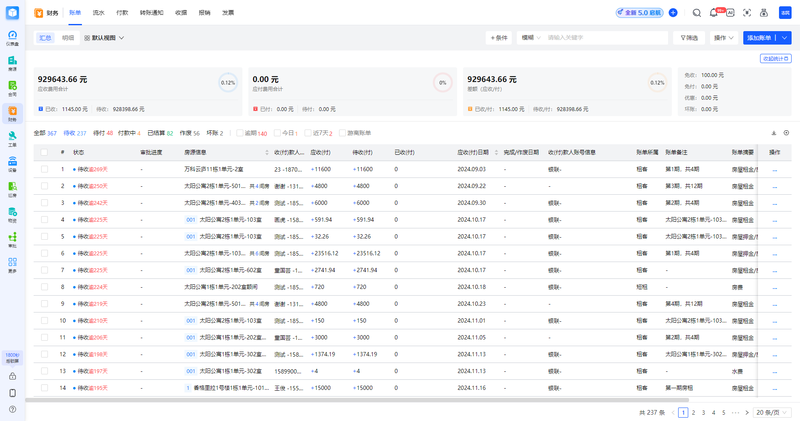This screenshot has width=800, height=421.
Task: Click the blue plus circle in the header
Action: pyautogui.click(x=673, y=13)
